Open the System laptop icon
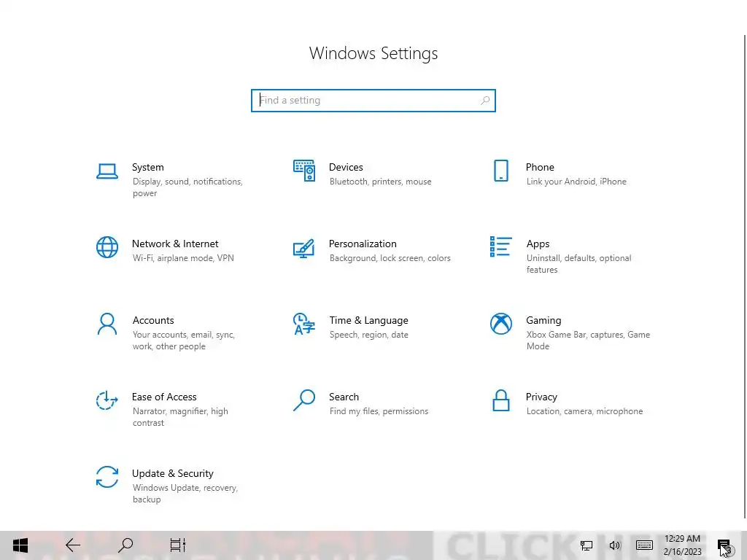The width and height of the screenshot is (747, 560). tap(107, 171)
